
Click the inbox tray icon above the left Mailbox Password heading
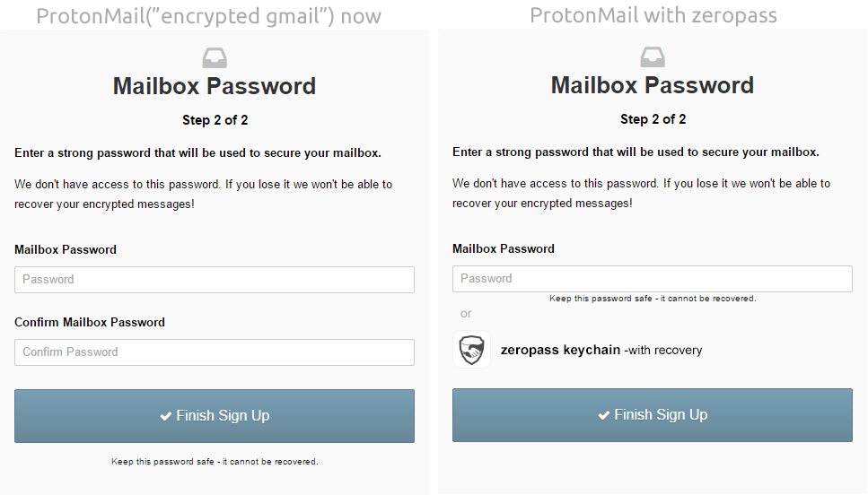tap(215, 59)
